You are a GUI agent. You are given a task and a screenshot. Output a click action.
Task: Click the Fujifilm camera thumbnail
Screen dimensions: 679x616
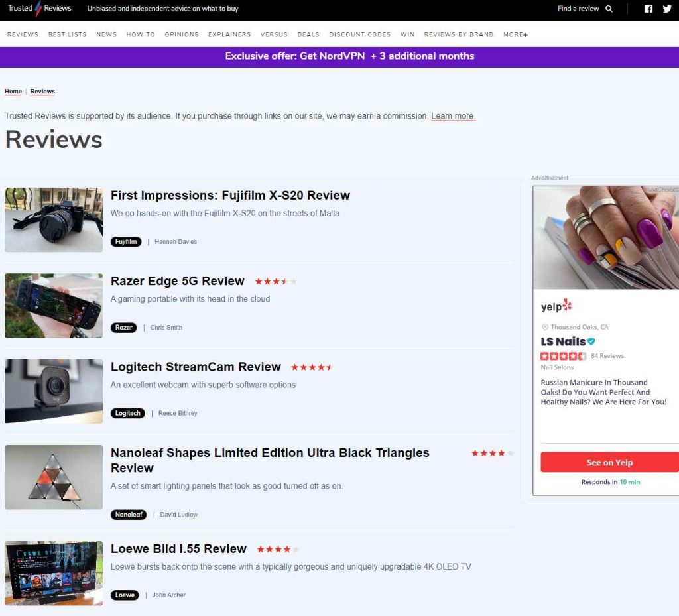click(54, 219)
